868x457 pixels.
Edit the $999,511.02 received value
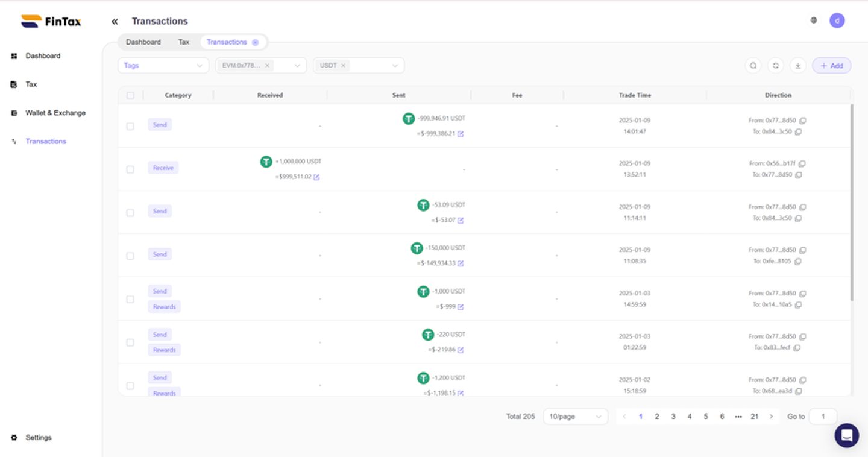(x=316, y=177)
